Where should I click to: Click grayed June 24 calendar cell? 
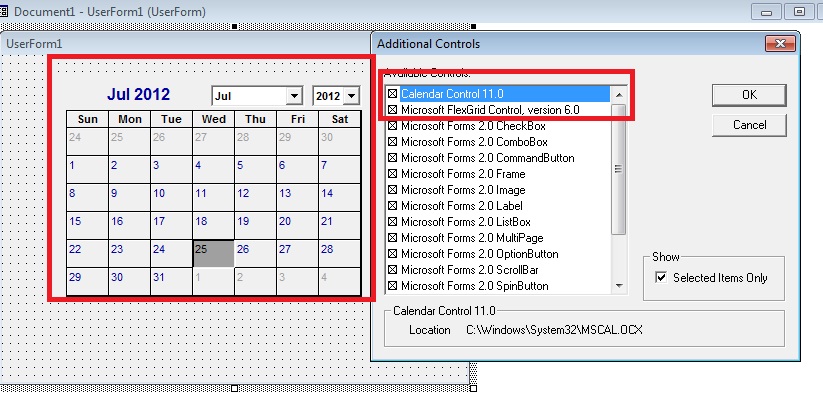[x=87, y=142]
